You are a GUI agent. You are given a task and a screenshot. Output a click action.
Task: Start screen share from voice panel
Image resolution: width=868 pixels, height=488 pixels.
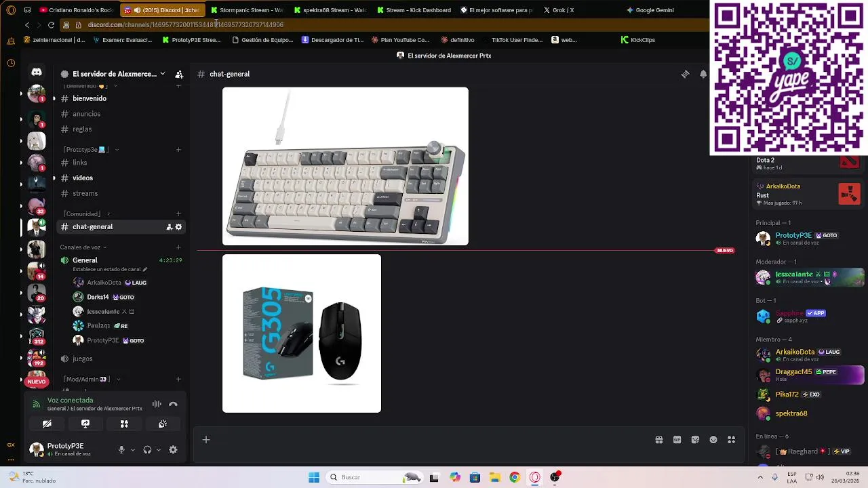point(85,424)
